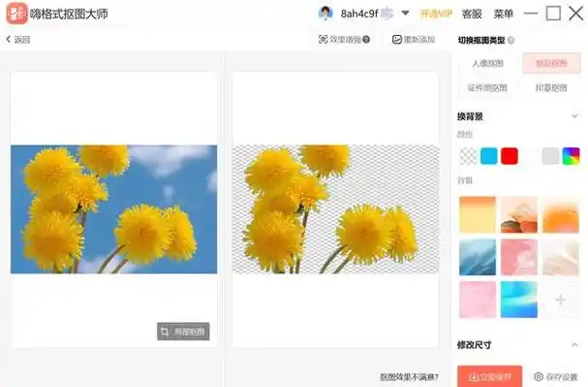Click the red 立即保存 save button
588x387 pixels.
(x=490, y=376)
